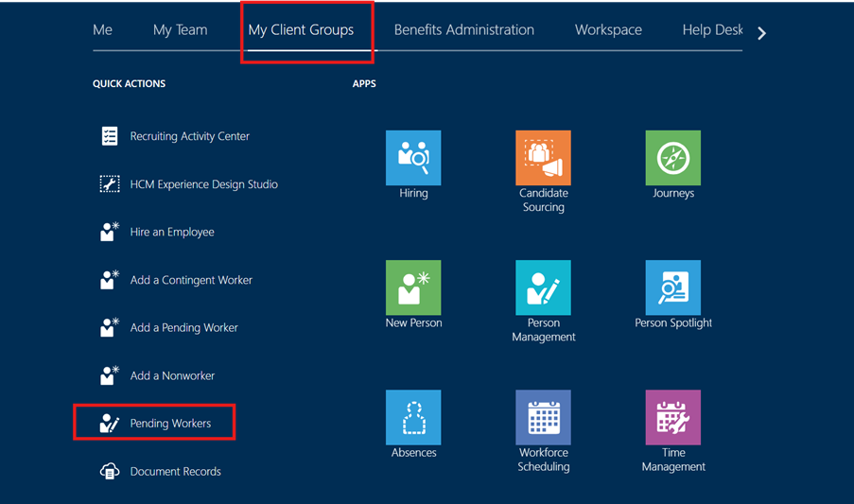The image size is (854, 504).
Task: Select the Add a Pending Worker link
Action: click(x=184, y=328)
